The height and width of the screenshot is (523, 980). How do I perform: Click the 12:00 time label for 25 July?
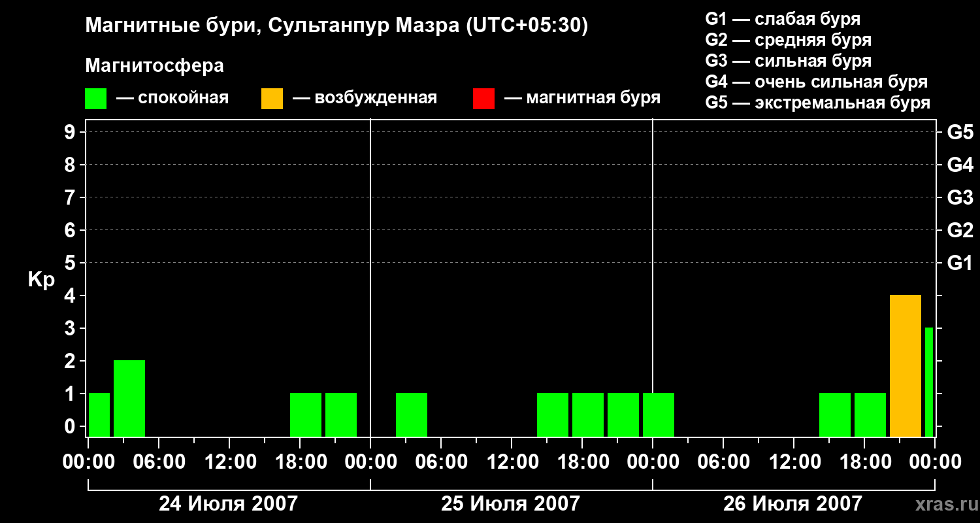click(512, 462)
